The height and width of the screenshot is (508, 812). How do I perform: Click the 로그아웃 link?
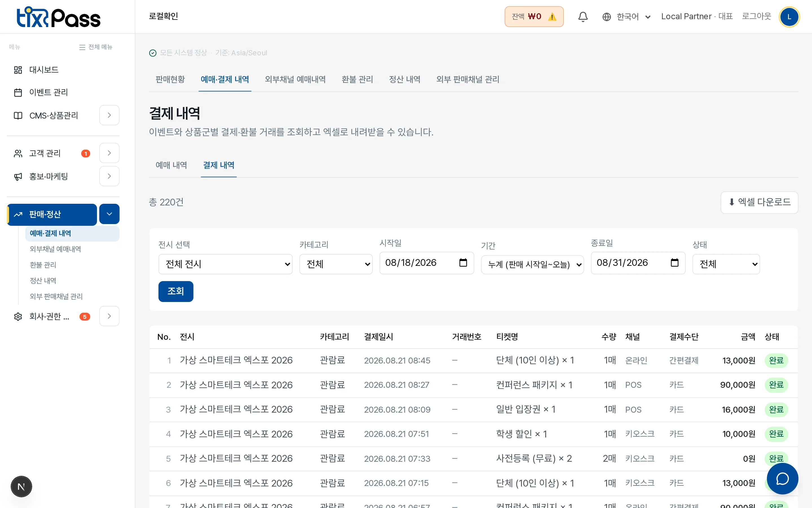(756, 16)
